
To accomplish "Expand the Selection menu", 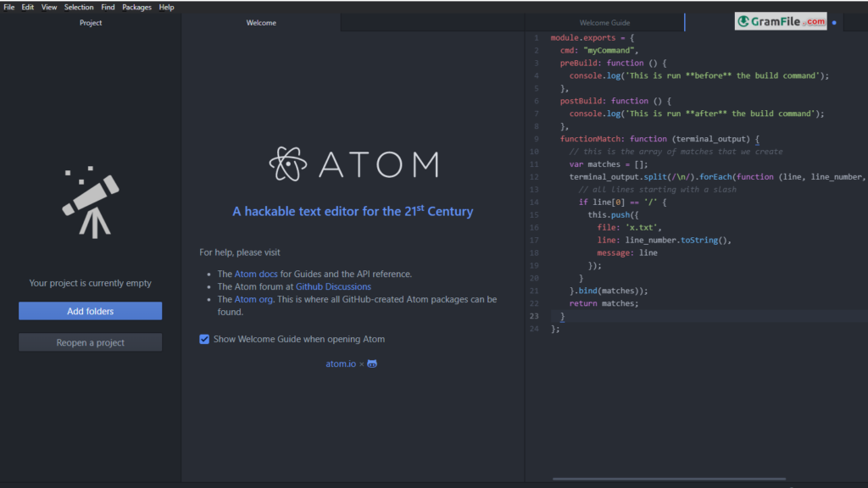I will pos(79,7).
